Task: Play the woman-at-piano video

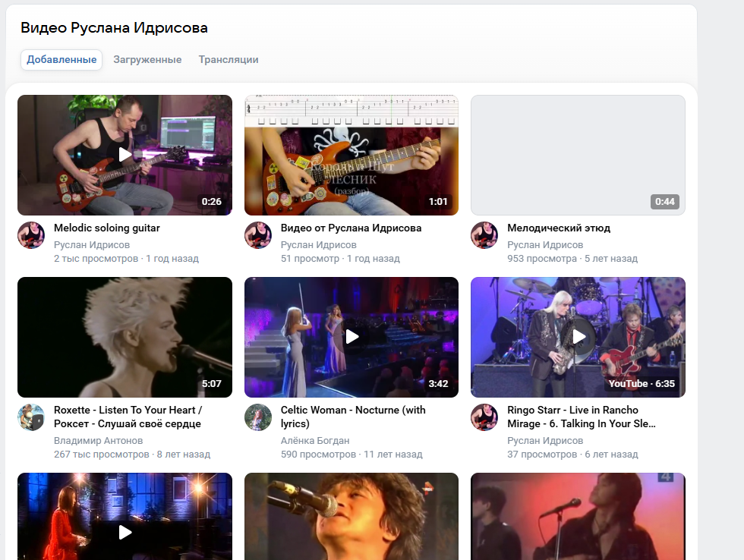Action: [125, 517]
